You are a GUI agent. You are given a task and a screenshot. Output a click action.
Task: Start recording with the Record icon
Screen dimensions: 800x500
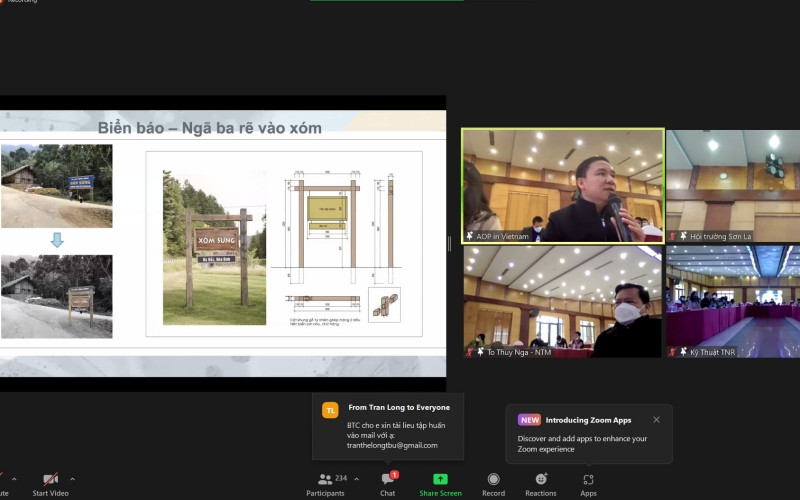[493, 480]
